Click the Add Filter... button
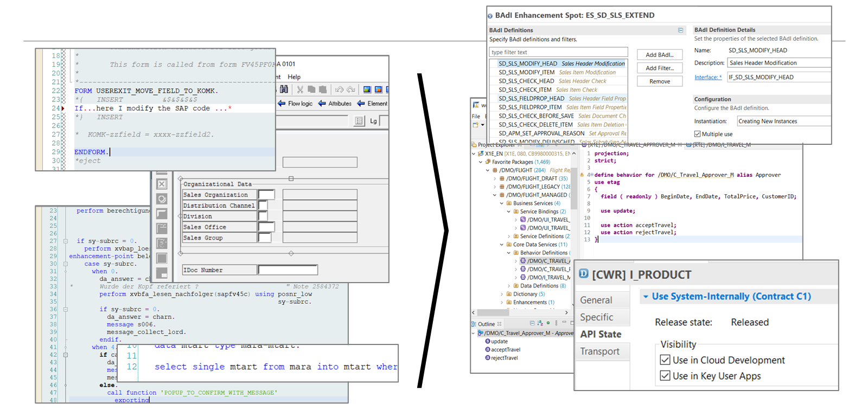This screenshot has height=409, width=868. click(x=660, y=68)
